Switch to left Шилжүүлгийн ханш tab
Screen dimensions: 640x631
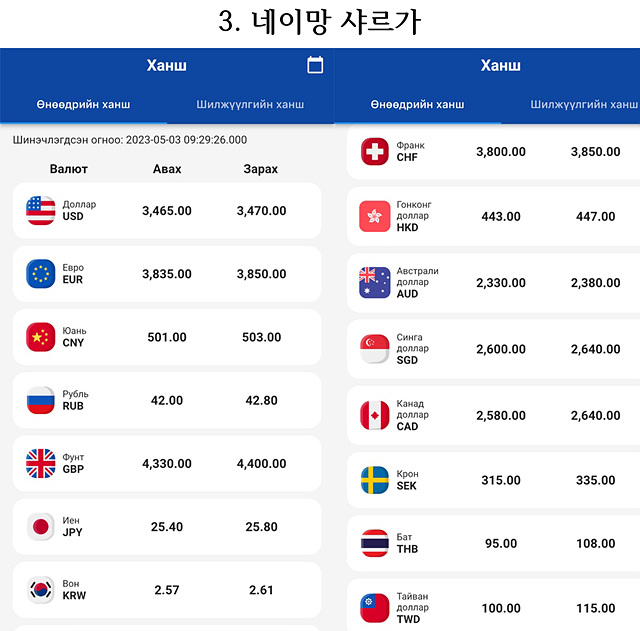click(x=250, y=104)
